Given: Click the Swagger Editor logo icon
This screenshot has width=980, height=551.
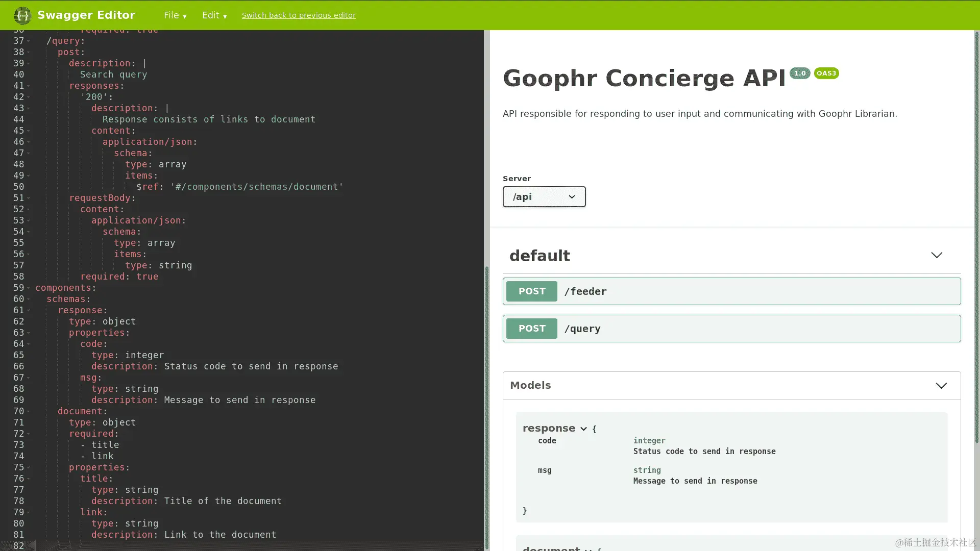Looking at the screenshot, I should pos(22,15).
